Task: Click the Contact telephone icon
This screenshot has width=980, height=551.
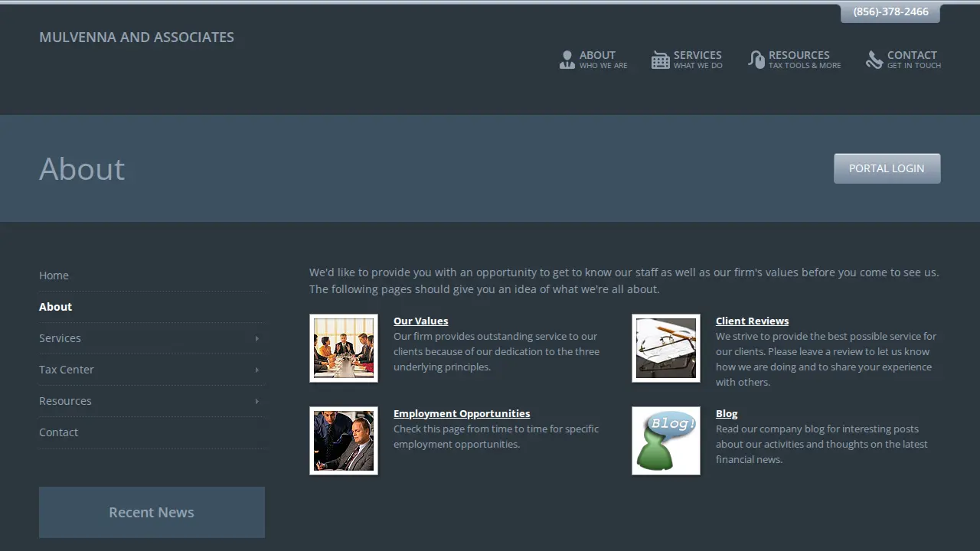Action: click(874, 60)
